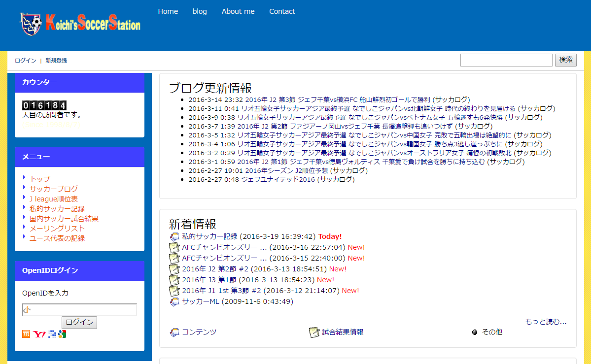Click the notepad icon next to 試合結果情報
The height and width of the screenshot is (364, 591).
(314, 332)
